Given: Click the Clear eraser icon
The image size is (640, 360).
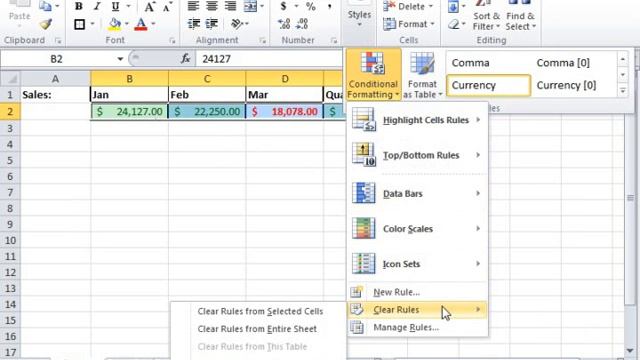Looking at the screenshot, I should pyautogui.click(x=453, y=24).
